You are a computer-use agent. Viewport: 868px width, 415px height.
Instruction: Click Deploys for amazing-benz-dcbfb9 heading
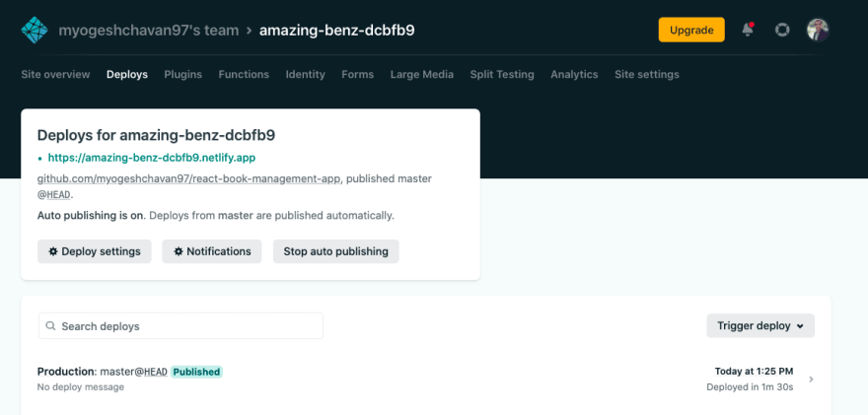[x=156, y=135]
